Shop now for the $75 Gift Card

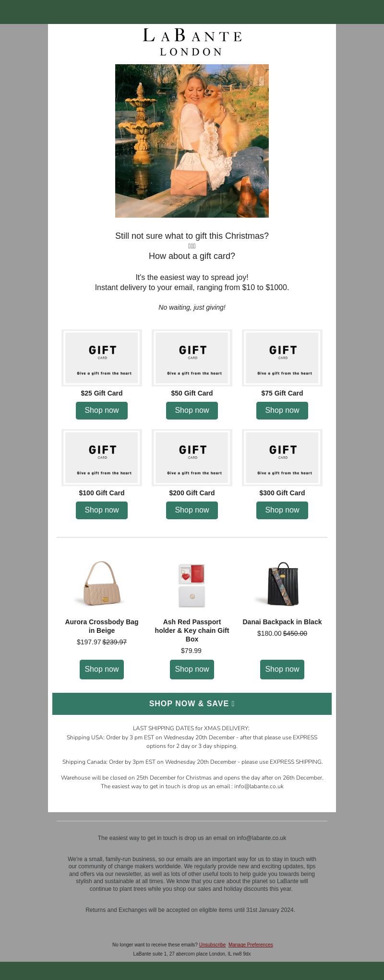point(282,410)
